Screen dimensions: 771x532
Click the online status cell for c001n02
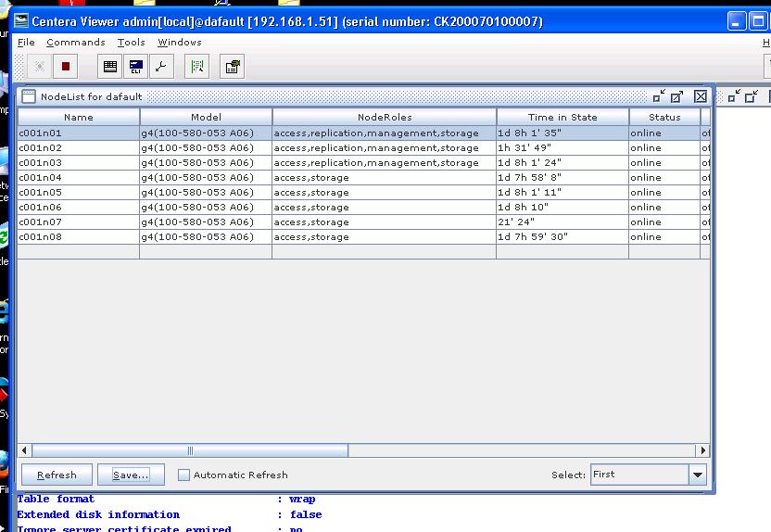pyautogui.click(x=664, y=147)
